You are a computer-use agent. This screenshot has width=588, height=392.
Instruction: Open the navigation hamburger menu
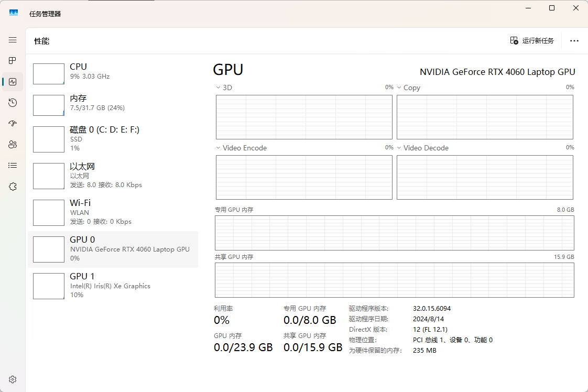tap(13, 40)
